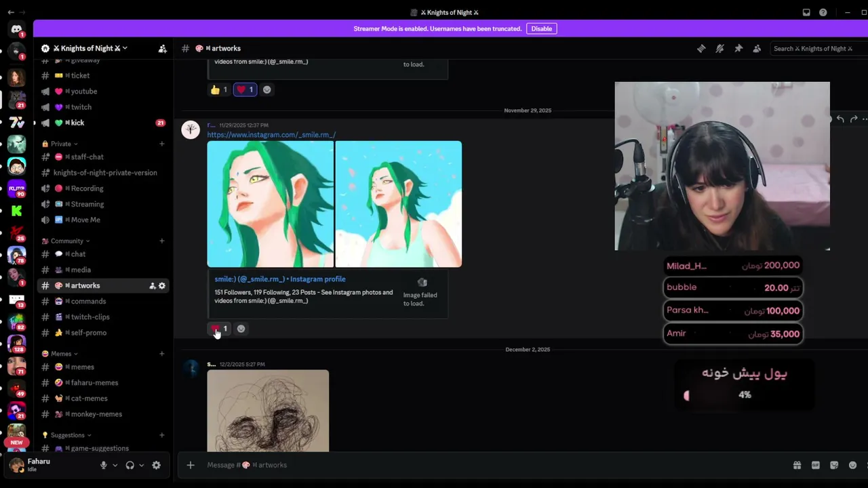868x488 pixels.
Task: Open Discord direct messages home icon
Action: 17,29
